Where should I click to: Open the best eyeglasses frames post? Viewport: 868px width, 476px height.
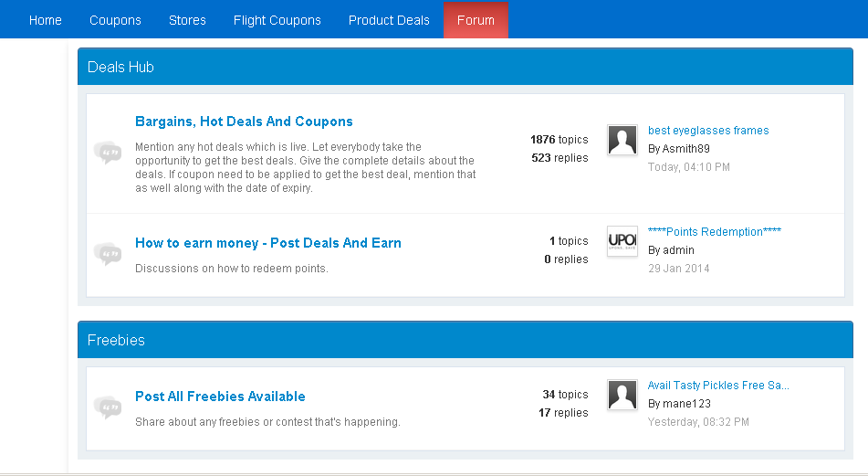pyautogui.click(x=708, y=131)
